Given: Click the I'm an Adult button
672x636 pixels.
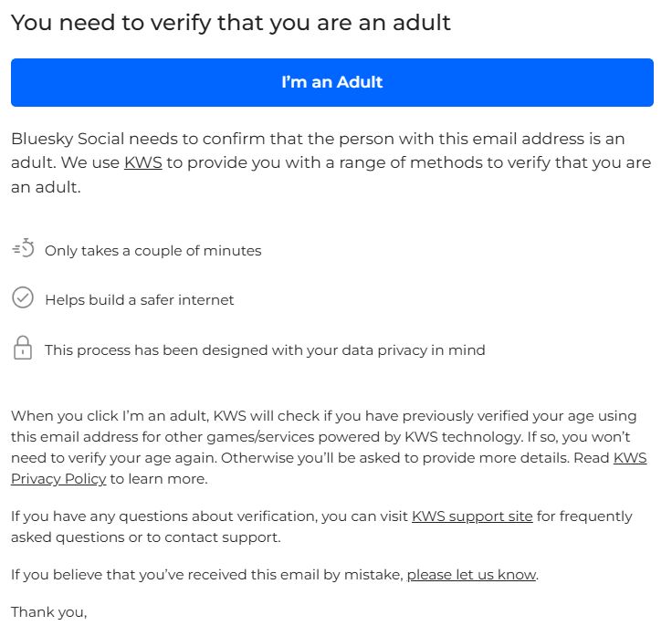Looking at the screenshot, I should (332, 82).
